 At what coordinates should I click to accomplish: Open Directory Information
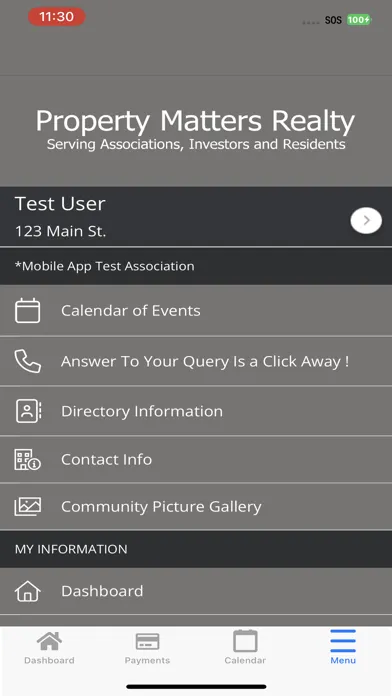pyautogui.click(x=196, y=411)
